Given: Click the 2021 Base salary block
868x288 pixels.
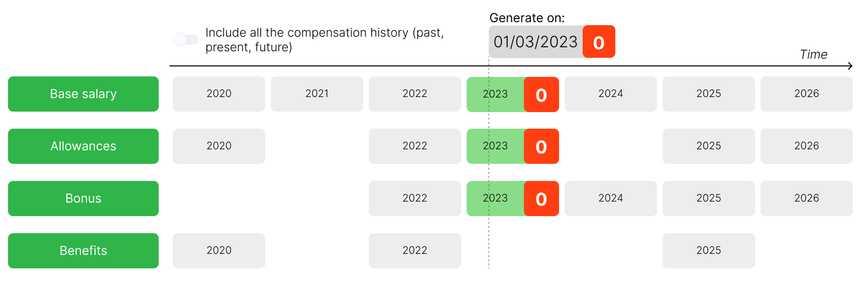Looking at the screenshot, I should pyautogui.click(x=317, y=94).
